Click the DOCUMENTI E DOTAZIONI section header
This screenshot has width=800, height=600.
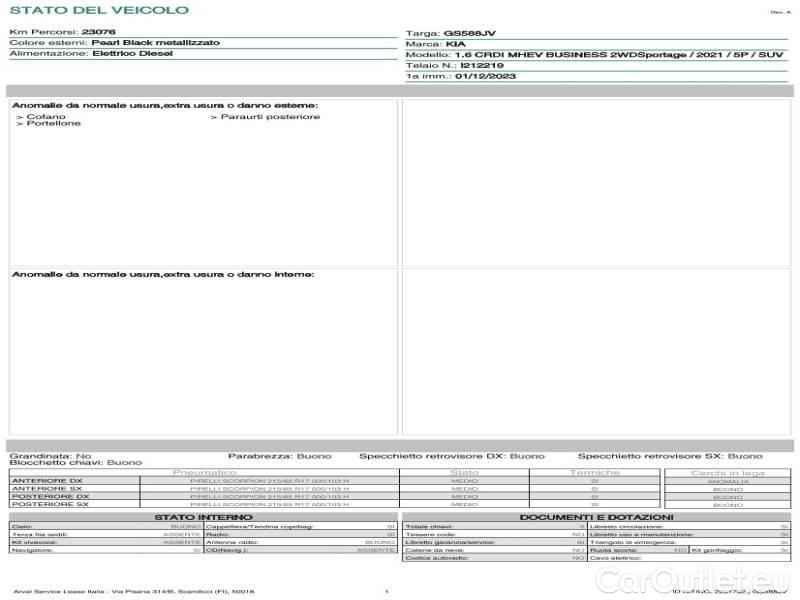[x=596, y=517]
